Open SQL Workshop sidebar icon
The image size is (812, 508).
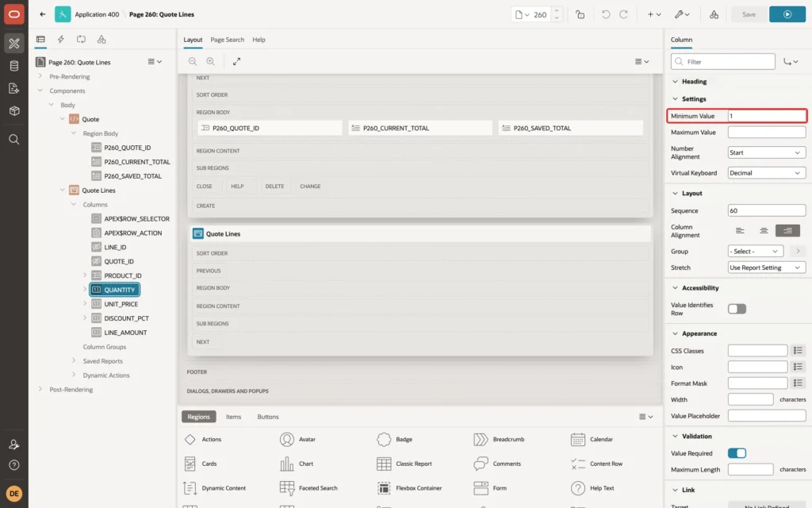[x=14, y=66]
